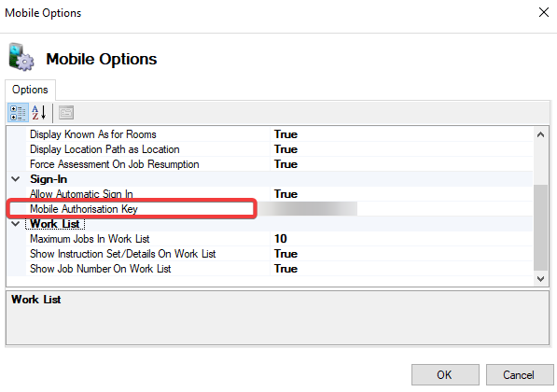Toggle Show Job Number On Work List value
Viewport: 557px width, 392px height.
pyautogui.click(x=401, y=269)
